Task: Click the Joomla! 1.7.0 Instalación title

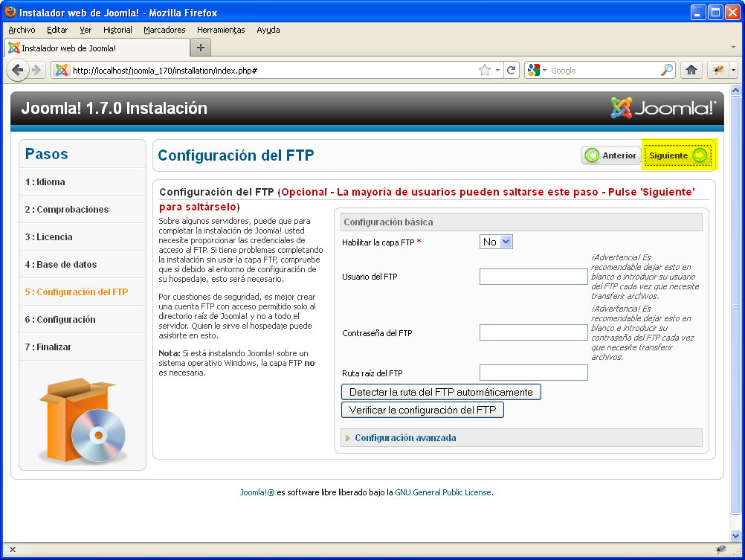Action: click(114, 109)
